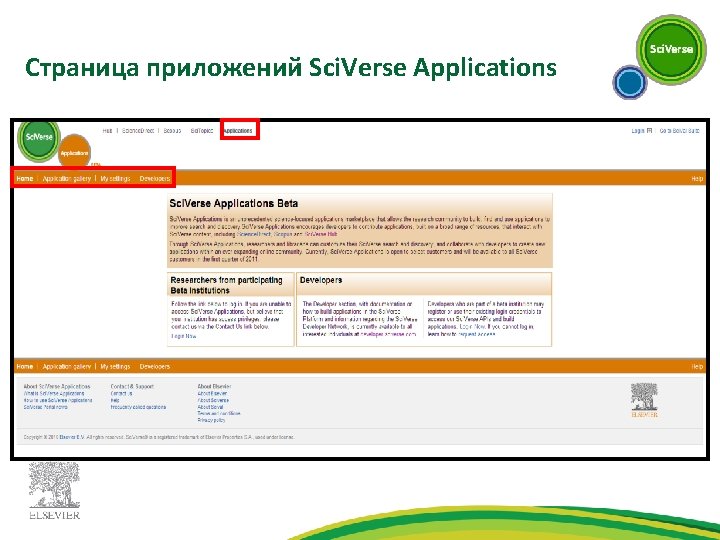The height and width of the screenshot is (540, 720).
Task: Open the Privacy policy link
Action: 211,420
